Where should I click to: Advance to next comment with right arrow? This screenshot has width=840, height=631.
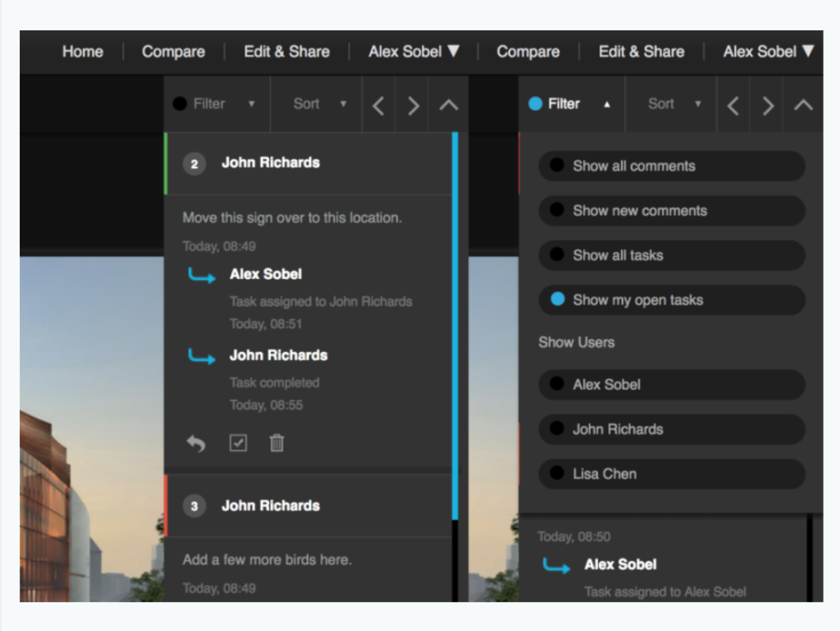coord(413,104)
